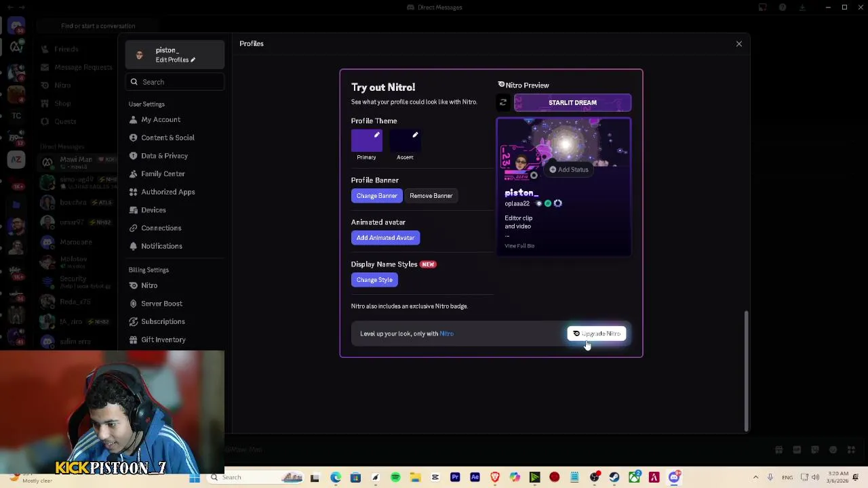This screenshot has width=868, height=488.
Task: Launch Adobe After Effects from taskbar
Action: tap(475, 477)
